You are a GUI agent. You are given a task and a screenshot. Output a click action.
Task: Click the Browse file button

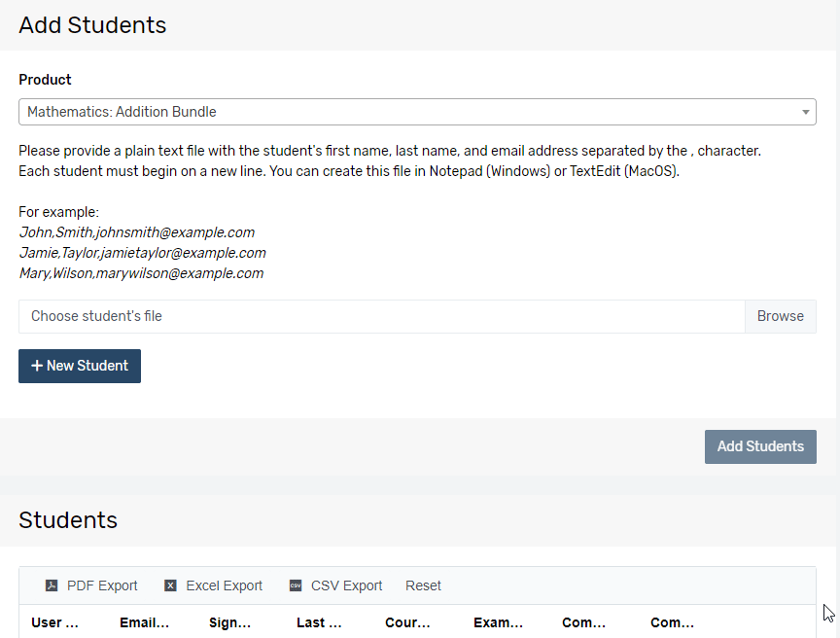point(780,316)
